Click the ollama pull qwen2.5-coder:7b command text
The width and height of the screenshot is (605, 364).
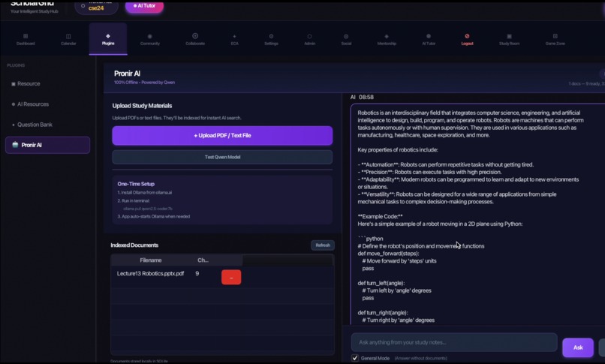point(148,209)
